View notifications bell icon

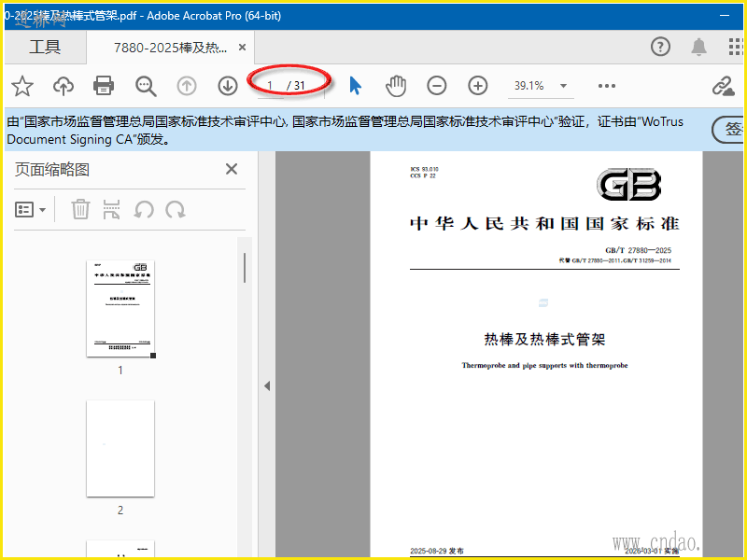tap(698, 47)
